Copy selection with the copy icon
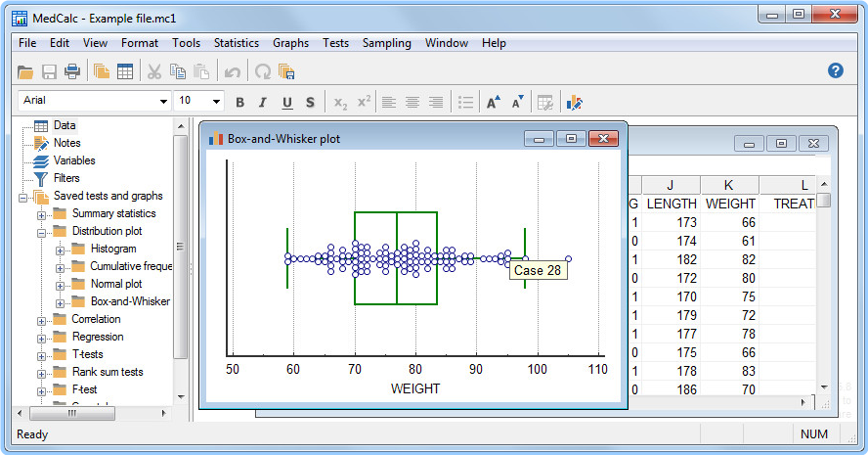The image size is (868, 455). pos(178,71)
